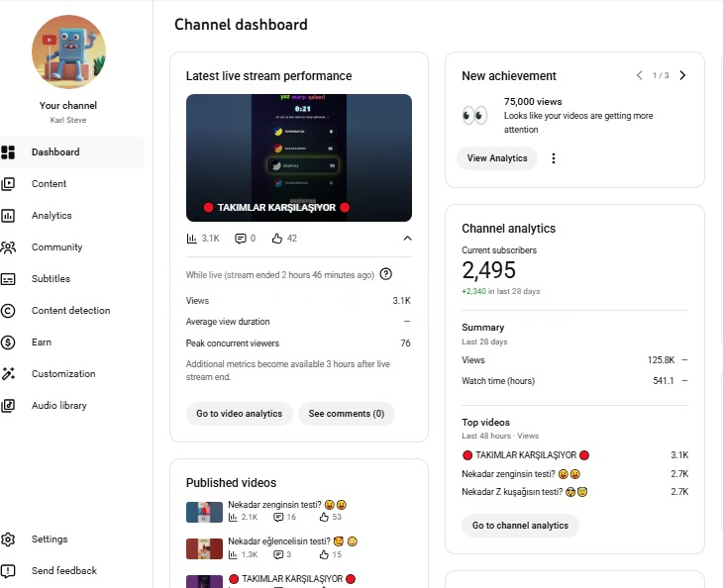Image resolution: width=723 pixels, height=588 pixels.
Task: Click the Go to video analytics button
Action: [239, 414]
